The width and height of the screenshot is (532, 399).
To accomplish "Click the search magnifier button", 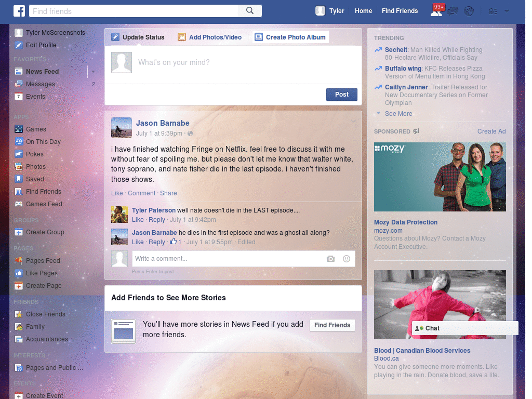I will [250, 11].
